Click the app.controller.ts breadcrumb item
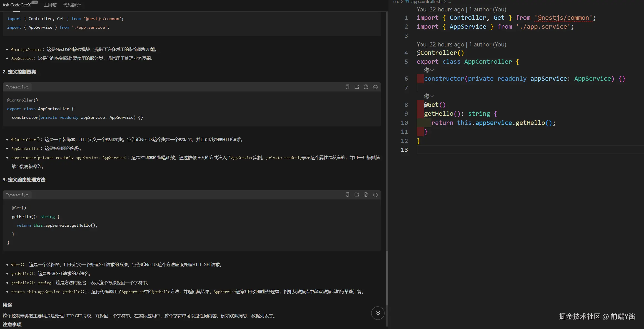The image size is (644, 329). coord(426,2)
